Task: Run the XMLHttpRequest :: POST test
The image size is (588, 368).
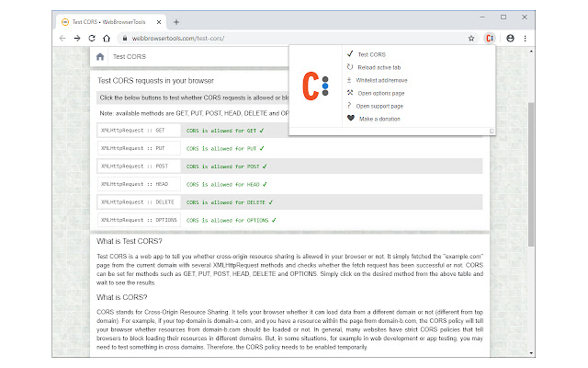Action: click(139, 166)
